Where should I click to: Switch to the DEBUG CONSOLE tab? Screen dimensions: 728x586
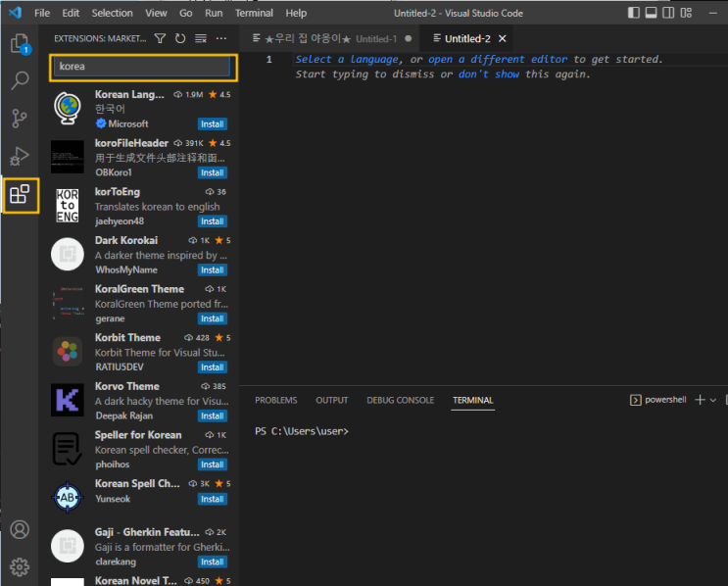pyautogui.click(x=400, y=400)
